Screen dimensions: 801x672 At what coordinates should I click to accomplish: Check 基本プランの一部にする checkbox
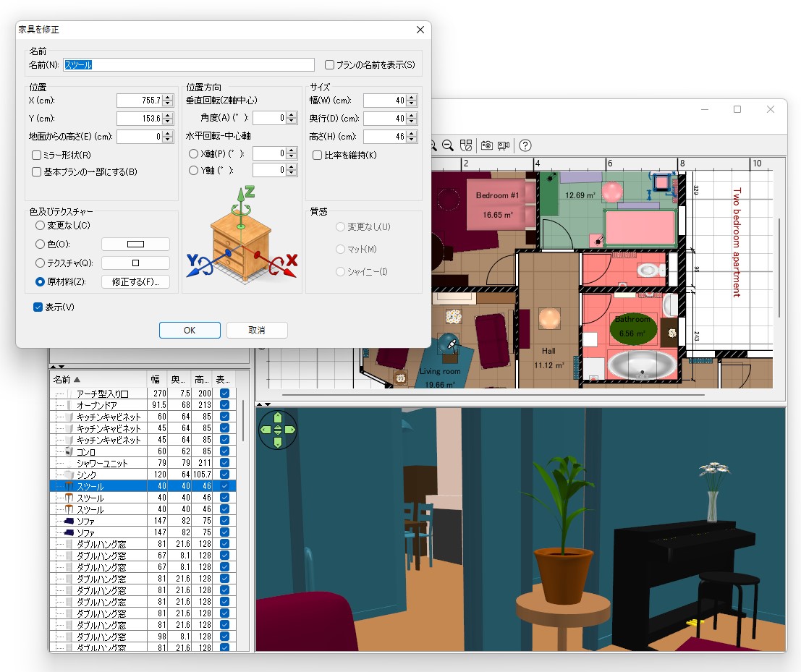coord(36,171)
